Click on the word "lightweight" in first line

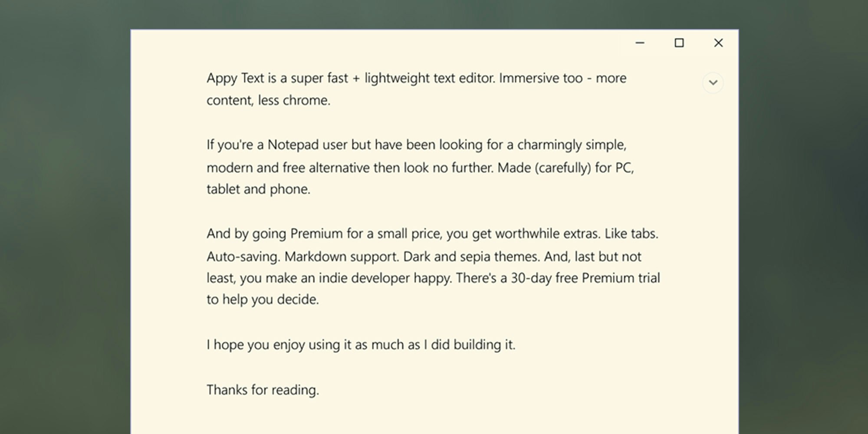coord(397,79)
